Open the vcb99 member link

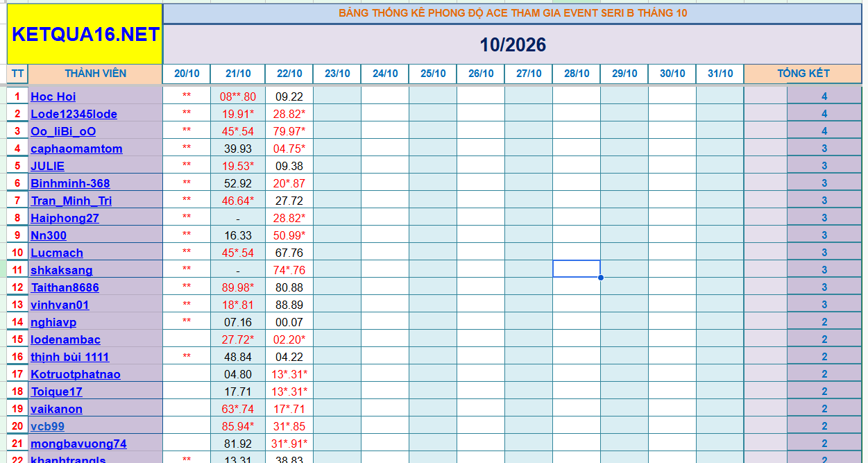pyautogui.click(x=47, y=426)
